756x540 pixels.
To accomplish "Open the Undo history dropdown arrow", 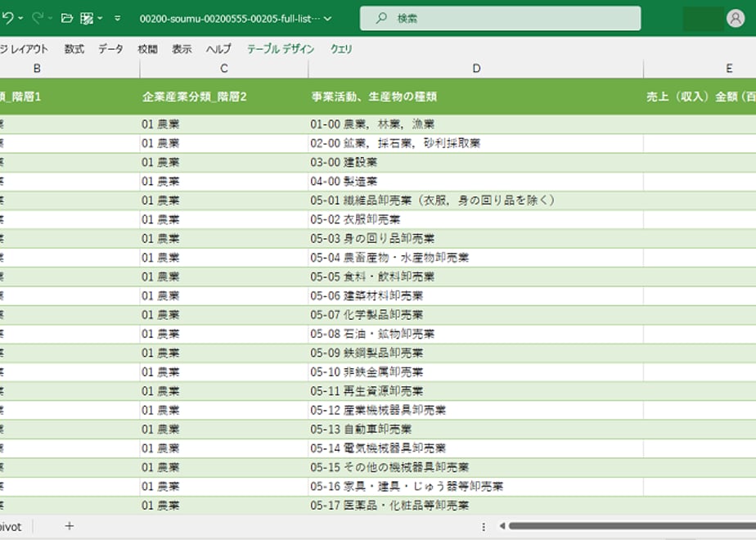I will pyautogui.click(x=20, y=18).
